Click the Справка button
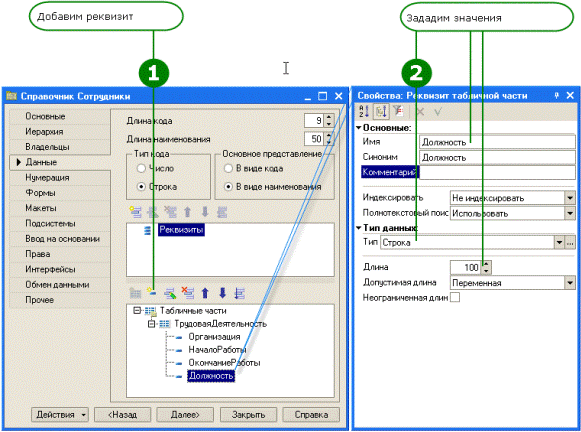The height and width of the screenshot is (432, 581). pyautogui.click(x=311, y=415)
